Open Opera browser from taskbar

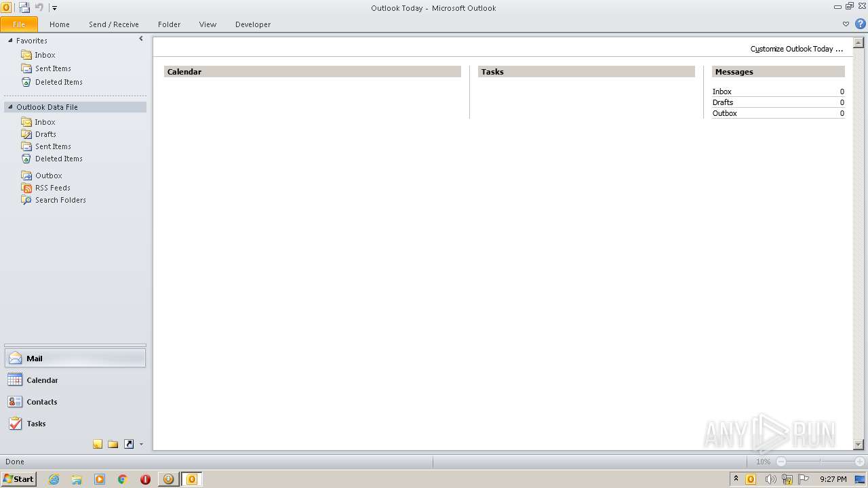coord(145,479)
